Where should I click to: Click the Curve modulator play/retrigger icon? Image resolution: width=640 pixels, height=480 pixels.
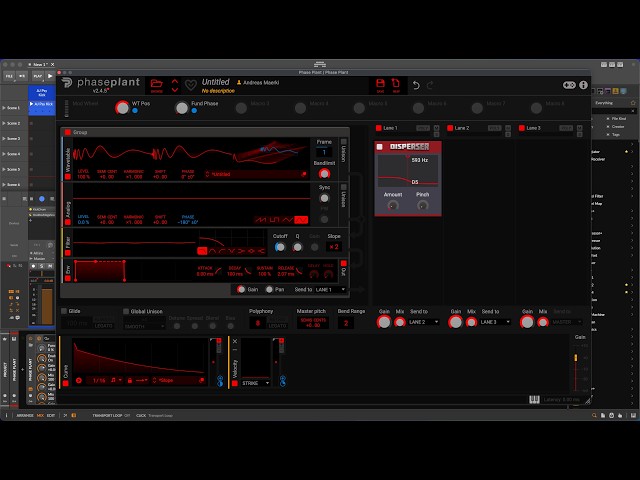[79, 380]
